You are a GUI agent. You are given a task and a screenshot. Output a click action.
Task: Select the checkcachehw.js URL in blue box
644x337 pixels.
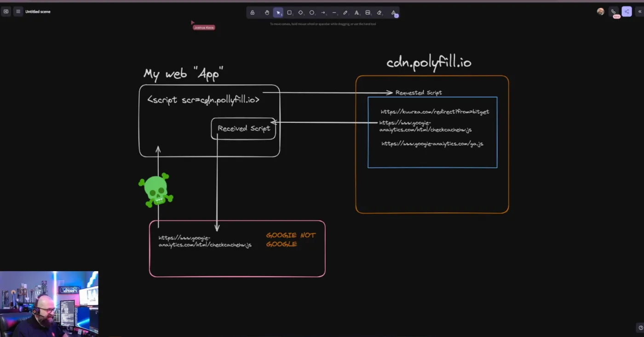pyautogui.click(x=425, y=126)
